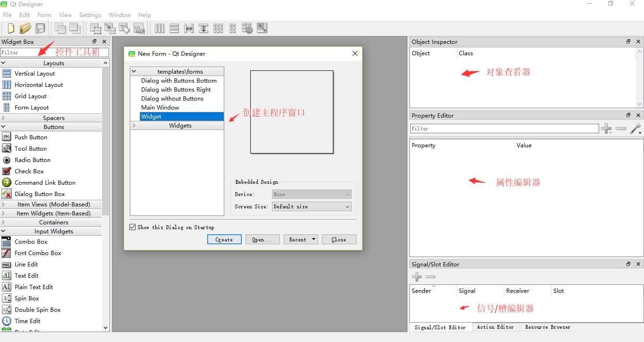Click the Lay Out Horizontally toolbar icon
644x342 pixels.
tap(160, 28)
